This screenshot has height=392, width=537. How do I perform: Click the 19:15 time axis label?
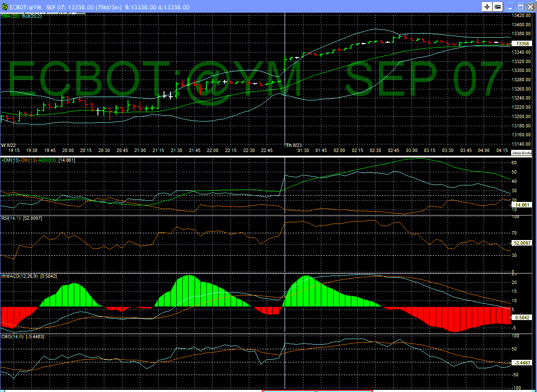pos(14,150)
